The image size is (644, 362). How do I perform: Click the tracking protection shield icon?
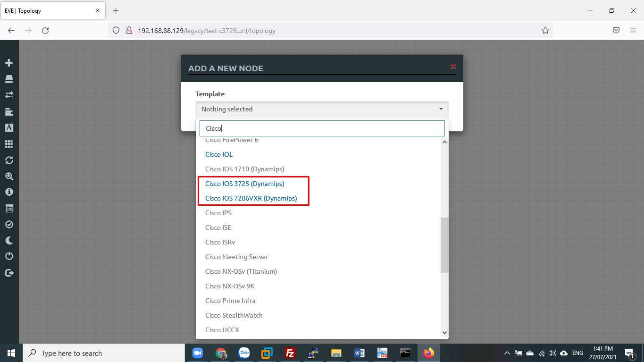(x=116, y=31)
